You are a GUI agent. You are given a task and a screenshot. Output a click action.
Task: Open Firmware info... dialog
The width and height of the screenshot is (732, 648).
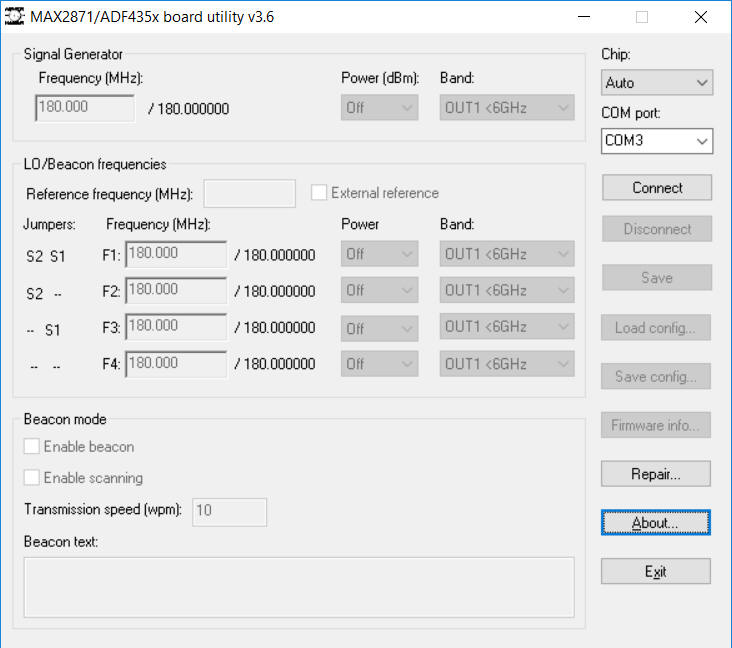click(x=656, y=425)
